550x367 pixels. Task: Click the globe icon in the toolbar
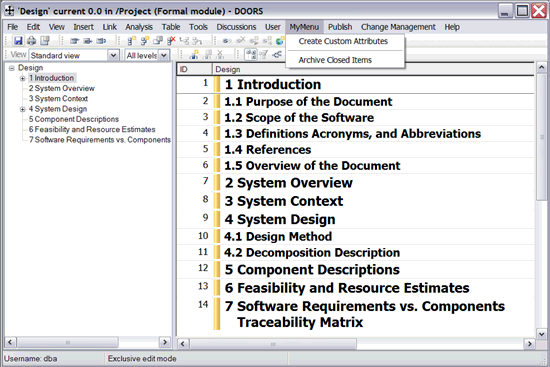(280, 41)
